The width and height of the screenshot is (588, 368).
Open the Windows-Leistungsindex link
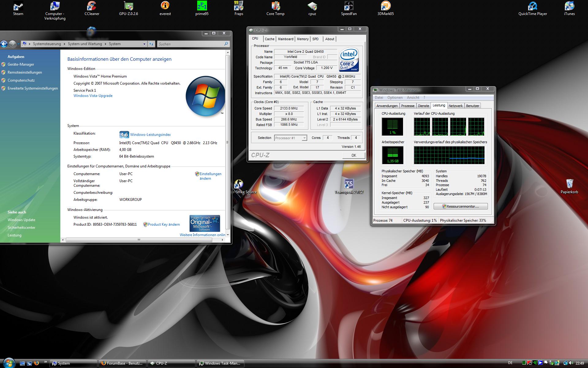coord(150,135)
